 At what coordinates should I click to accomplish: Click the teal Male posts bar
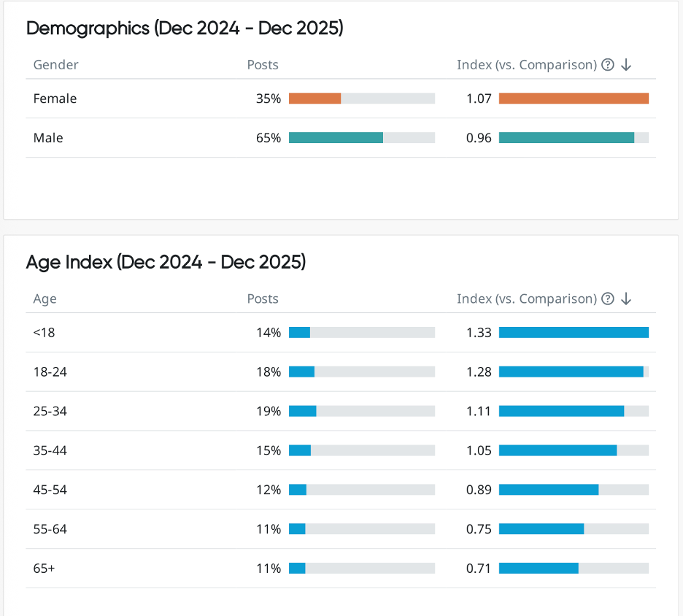(x=336, y=137)
